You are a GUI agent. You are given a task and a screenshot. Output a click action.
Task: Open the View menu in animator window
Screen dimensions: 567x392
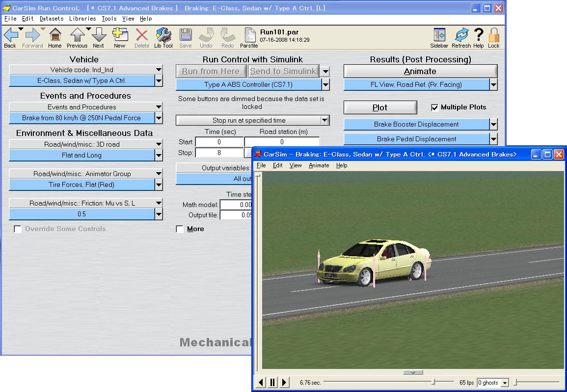coord(296,165)
